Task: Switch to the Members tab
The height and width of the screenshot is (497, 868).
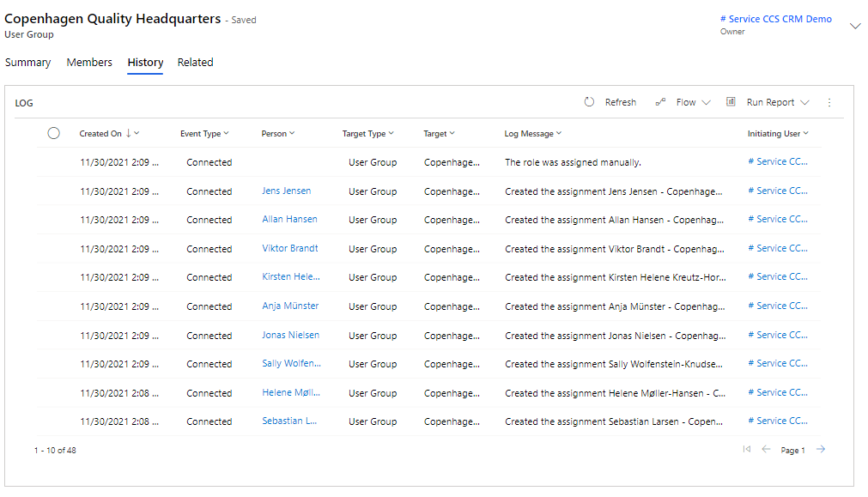Action: [x=89, y=63]
